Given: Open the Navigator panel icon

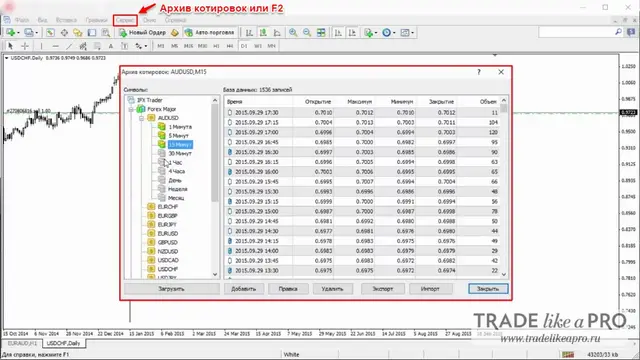Looking at the screenshot, I should [x=78, y=32].
